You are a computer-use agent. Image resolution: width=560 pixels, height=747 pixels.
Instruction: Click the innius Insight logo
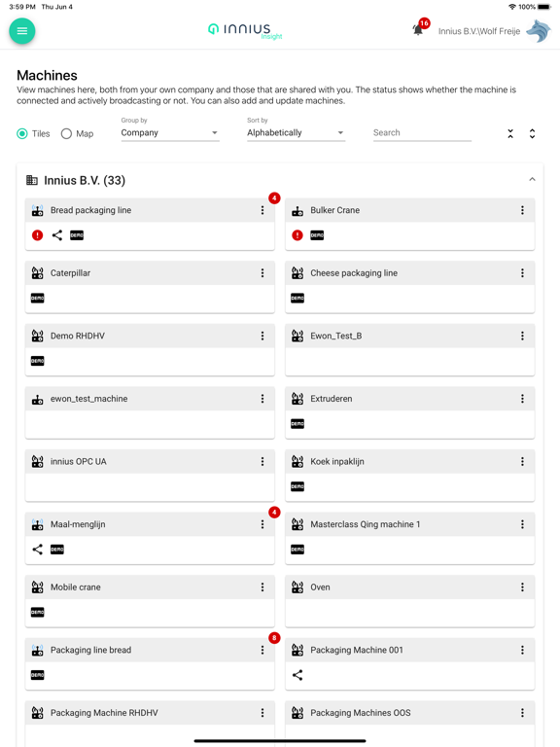point(245,31)
